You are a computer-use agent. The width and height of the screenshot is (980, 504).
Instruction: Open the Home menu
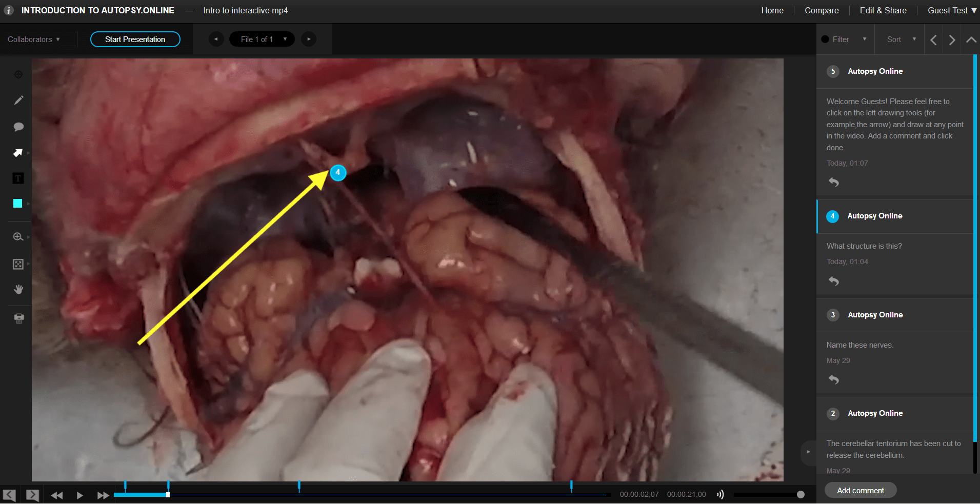pyautogui.click(x=772, y=10)
